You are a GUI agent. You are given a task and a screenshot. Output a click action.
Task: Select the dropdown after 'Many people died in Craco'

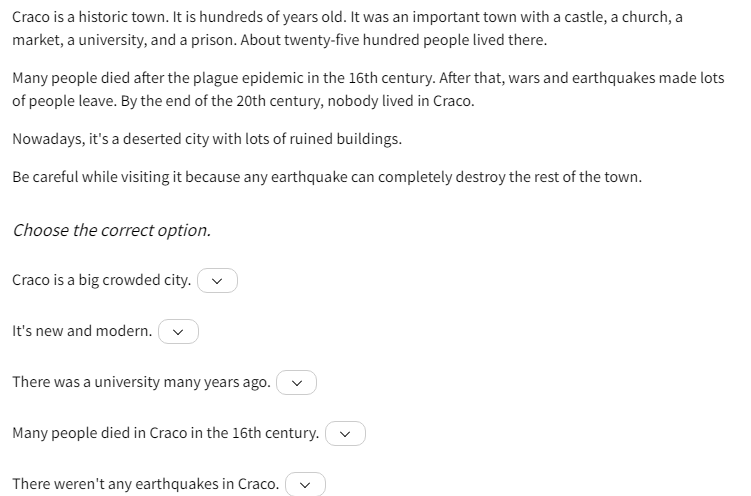coord(345,433)
